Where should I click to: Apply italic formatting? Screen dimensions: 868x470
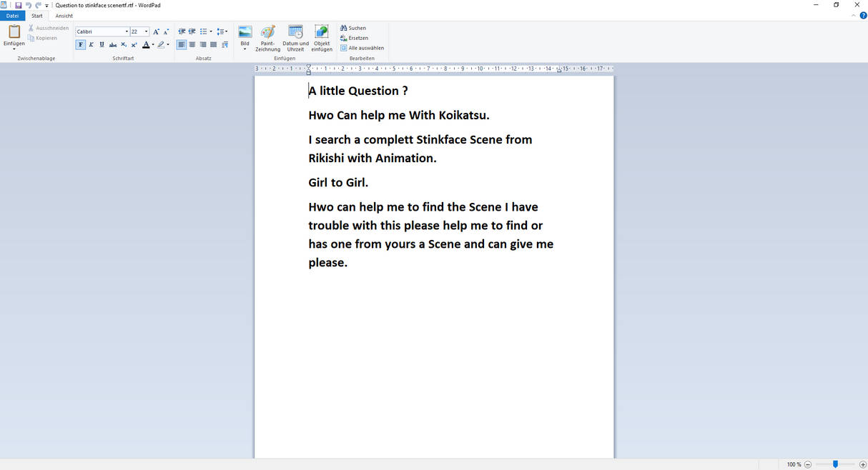coord(91,44)
